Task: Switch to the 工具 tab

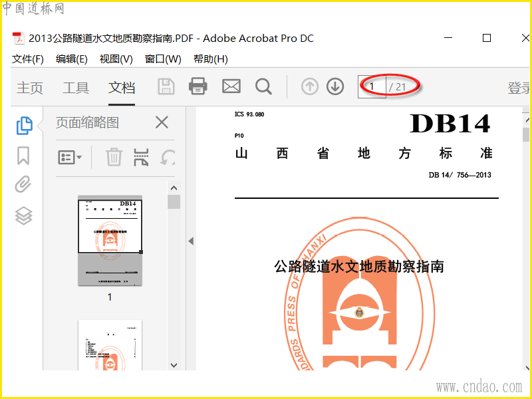Action: (x=76, y=88)
